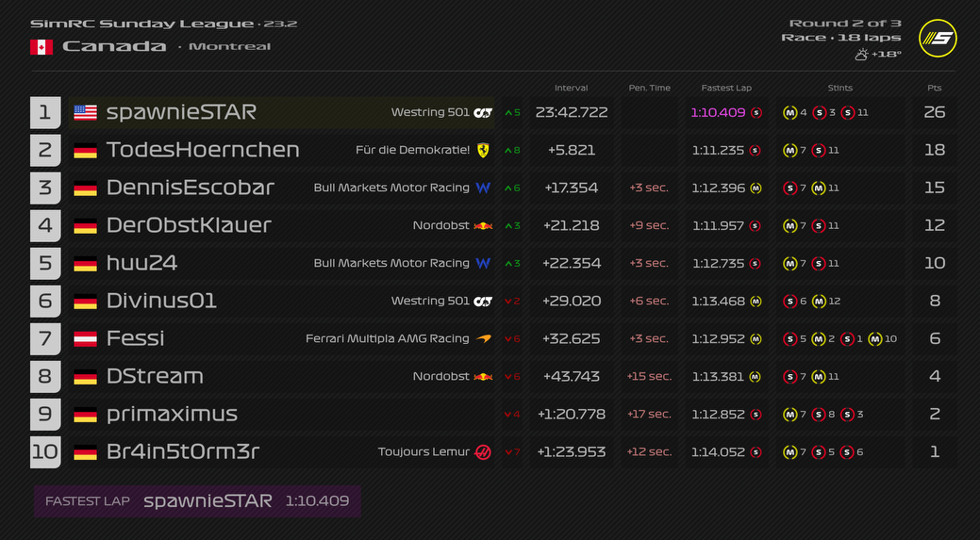Click the Haas logo next to Toujours Lemur

click(x=483, y=451)
